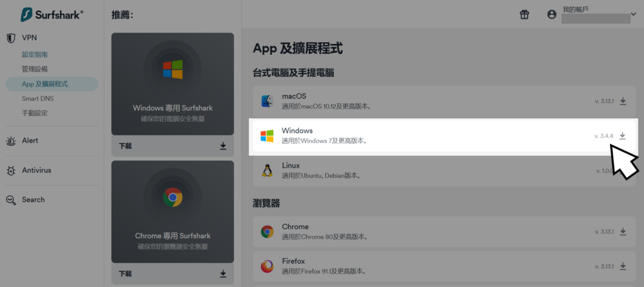This screenshot has width=644, height=287.
Task: Select App 及擴展程式 in the sidebar
Action: click(52, 84)
